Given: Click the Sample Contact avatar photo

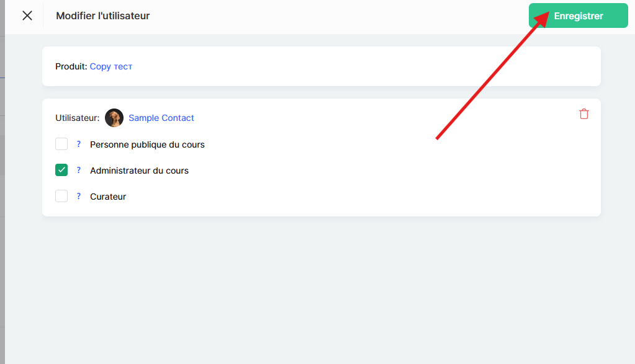Looking at the screenshot, I should click(x=114, y=118).
